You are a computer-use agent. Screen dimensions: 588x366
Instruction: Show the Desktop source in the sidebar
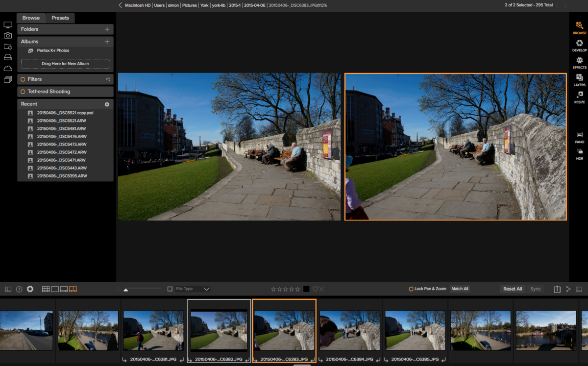click(8, 24)
